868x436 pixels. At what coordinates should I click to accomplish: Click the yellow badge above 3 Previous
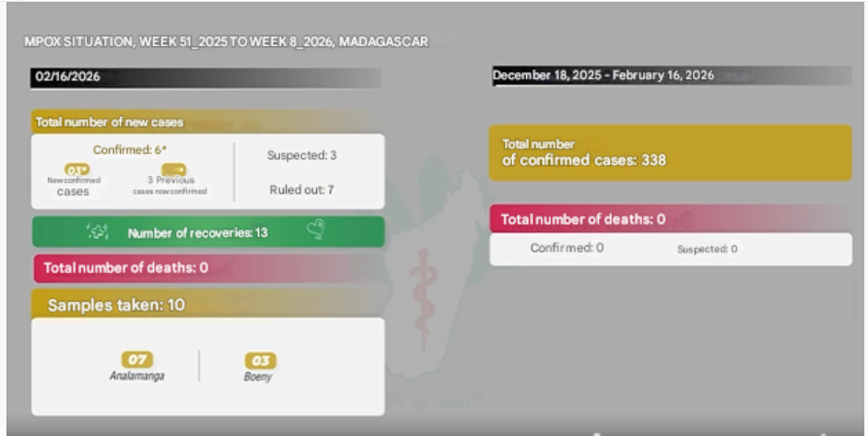click(172, 169)
